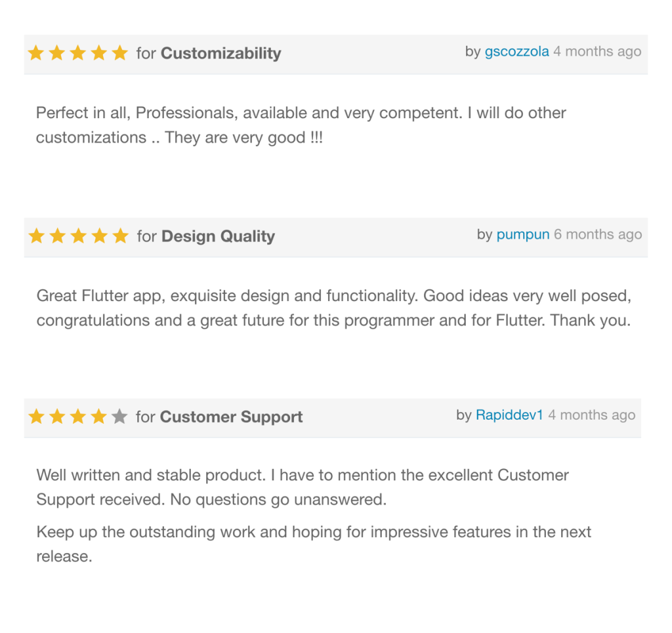Click the Customer Support review heading
672x633 pixels.
click(x=231, y=417)
